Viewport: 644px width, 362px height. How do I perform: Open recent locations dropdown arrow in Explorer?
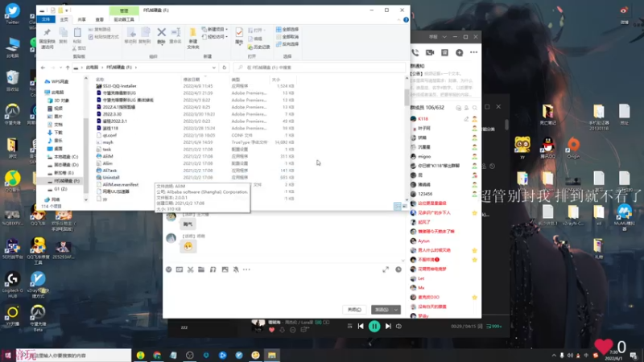60,68
